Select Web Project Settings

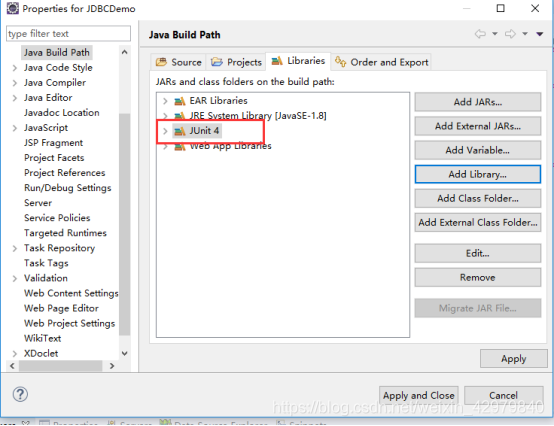click(69, 324)
